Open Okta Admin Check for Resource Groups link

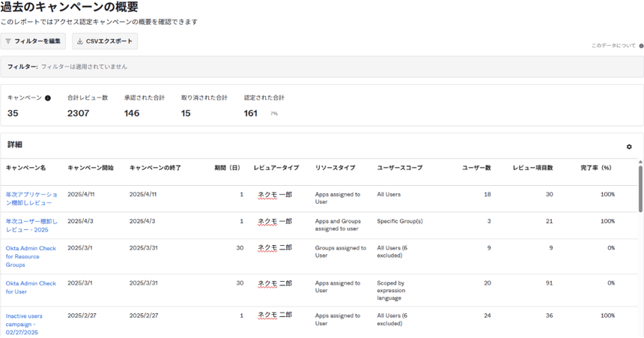pos(31,256)
